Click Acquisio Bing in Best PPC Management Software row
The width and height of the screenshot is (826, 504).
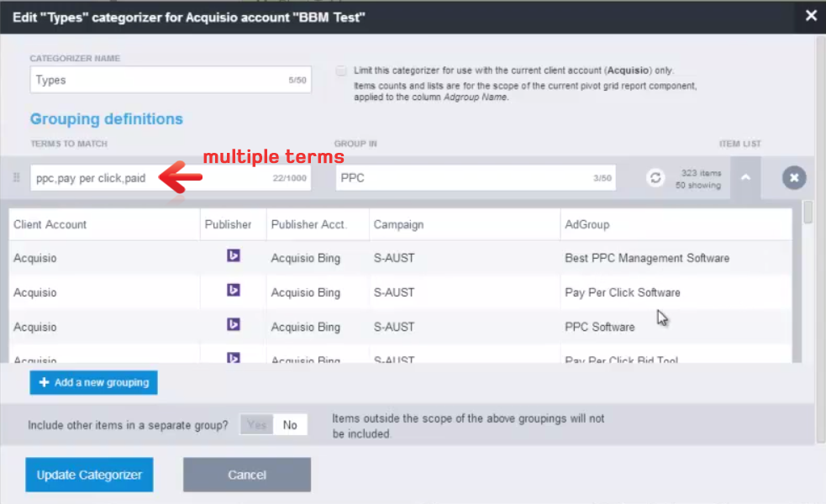[306, 258]
